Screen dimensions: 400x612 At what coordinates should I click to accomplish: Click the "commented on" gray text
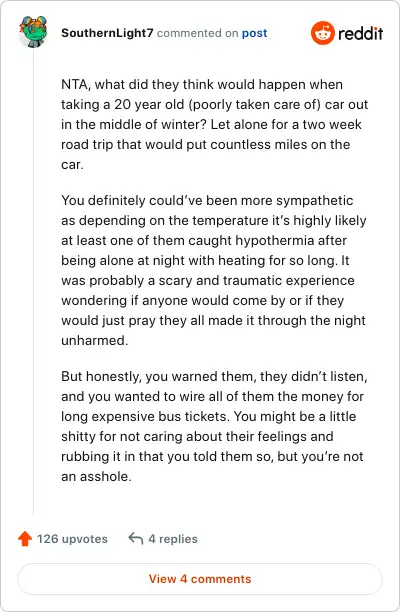pos(197,33)
